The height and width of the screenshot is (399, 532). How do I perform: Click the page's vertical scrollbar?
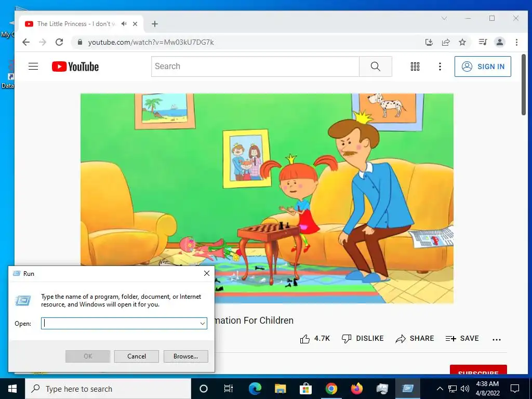tap(524, 85)
